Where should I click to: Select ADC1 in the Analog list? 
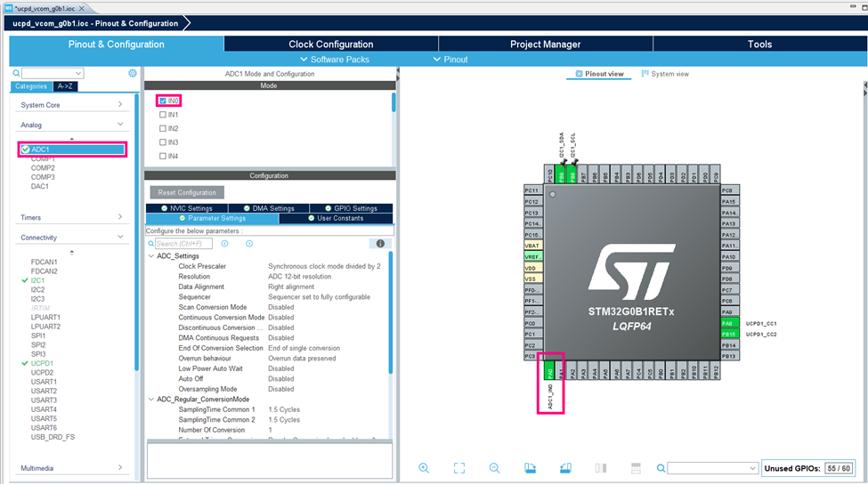pos(72,150)
